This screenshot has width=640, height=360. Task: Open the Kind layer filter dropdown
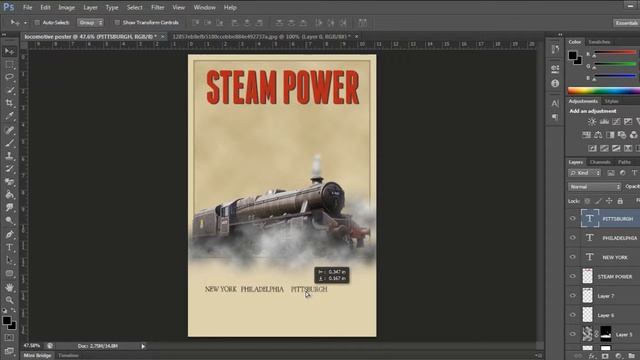pos(584,173)
